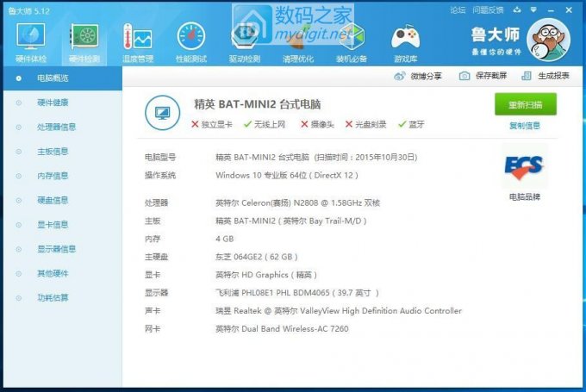Select the 温度管理 thermometer icon
This screenshot has height=392, width=586.
point(137,38)
